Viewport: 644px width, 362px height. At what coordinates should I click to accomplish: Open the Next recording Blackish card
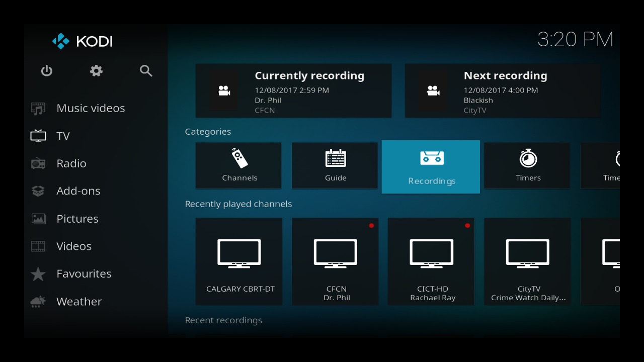tap(503, 91)
